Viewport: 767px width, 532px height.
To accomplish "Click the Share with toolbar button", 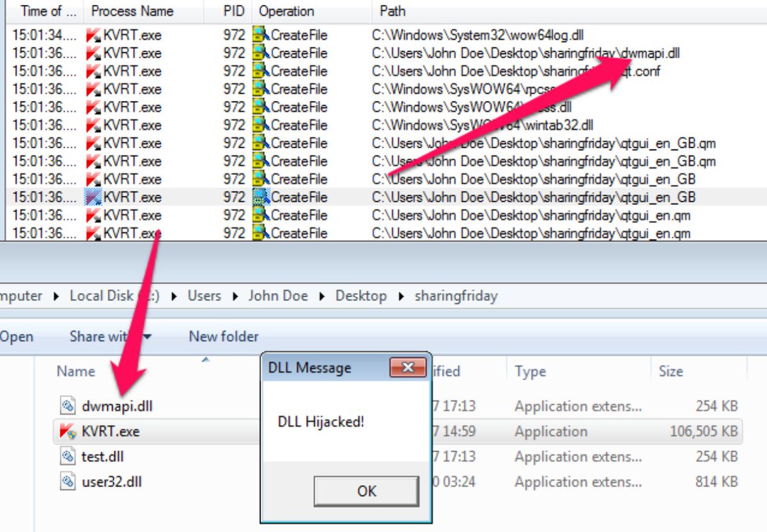I will point(110,336).
